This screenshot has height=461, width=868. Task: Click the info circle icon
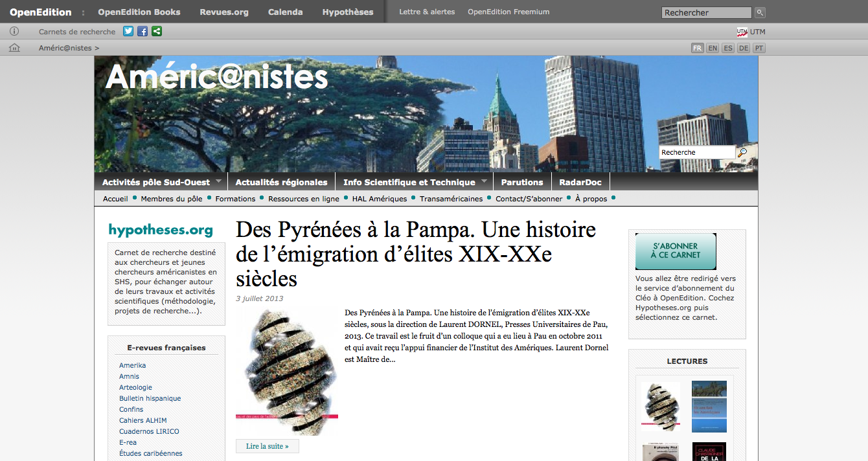pyautogui.click(x=14, y=31)
